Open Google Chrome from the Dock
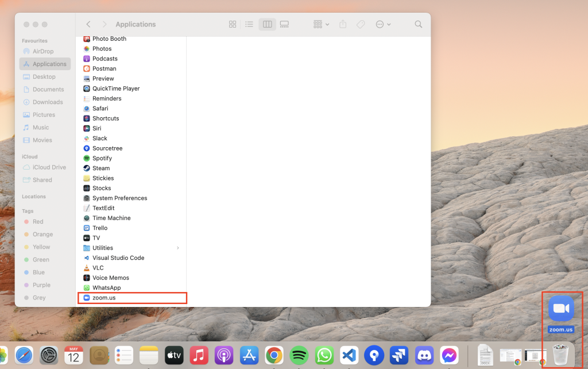 click(274, 355)
